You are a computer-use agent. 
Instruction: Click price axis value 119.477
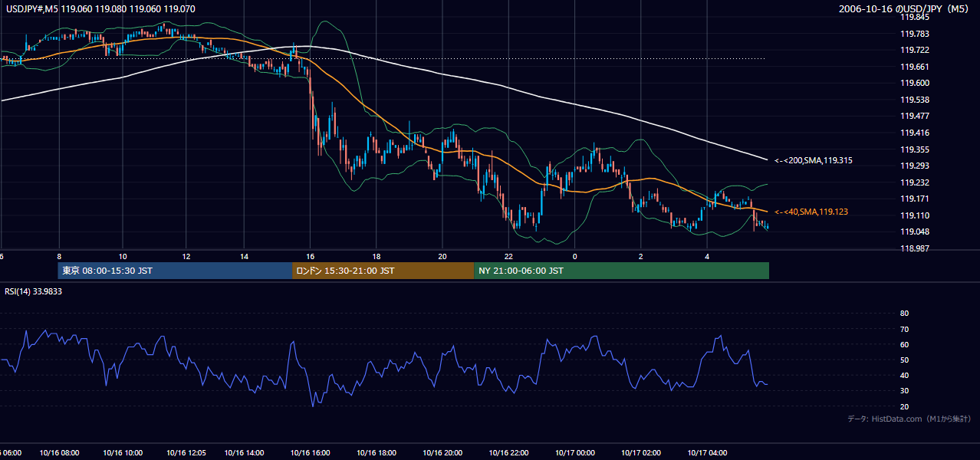tap(914, 117)
